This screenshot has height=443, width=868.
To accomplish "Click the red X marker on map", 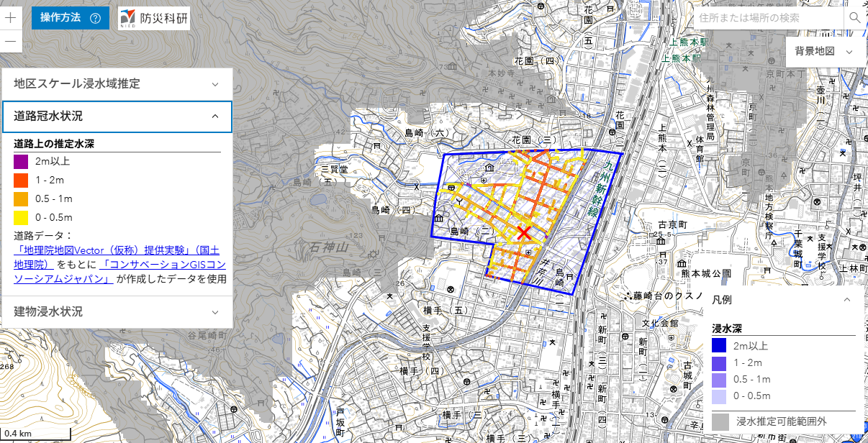I will point(524,233).
